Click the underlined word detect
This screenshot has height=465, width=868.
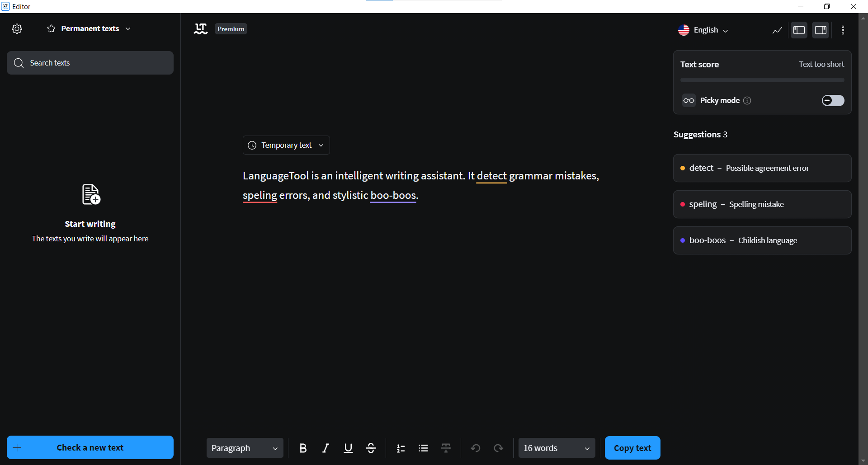click(492, 176)
